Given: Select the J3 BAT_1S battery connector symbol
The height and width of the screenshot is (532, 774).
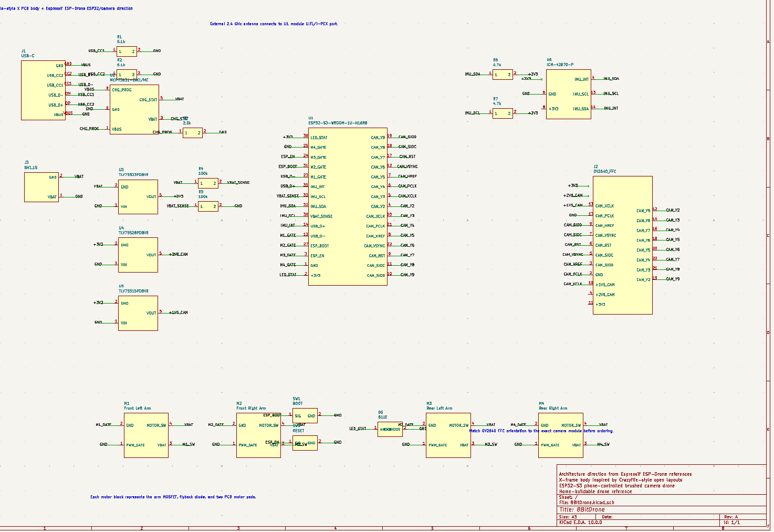Looking at the screenshot, I should point(41,186).
